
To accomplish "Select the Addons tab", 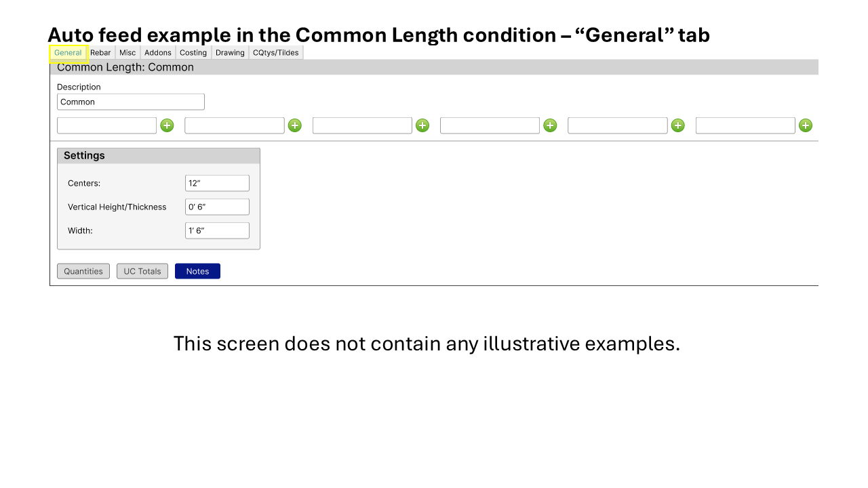I will (x=158, y=53).
